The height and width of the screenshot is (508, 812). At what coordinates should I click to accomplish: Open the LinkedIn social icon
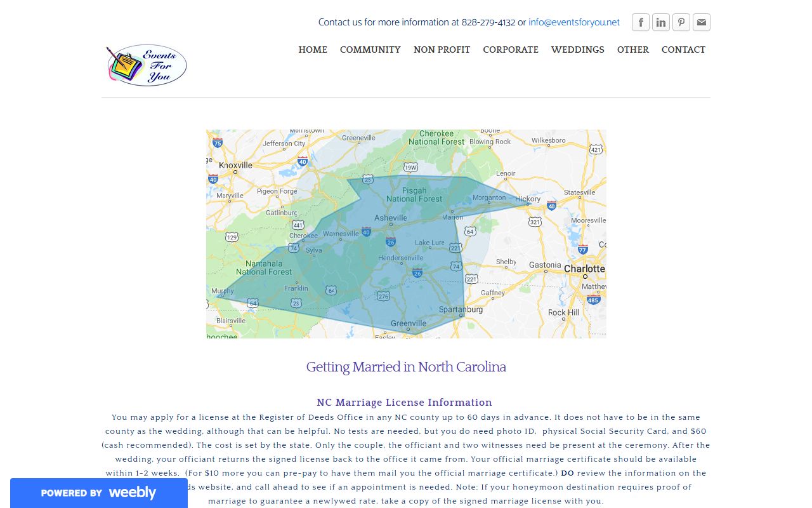click(x=660, y=22)
